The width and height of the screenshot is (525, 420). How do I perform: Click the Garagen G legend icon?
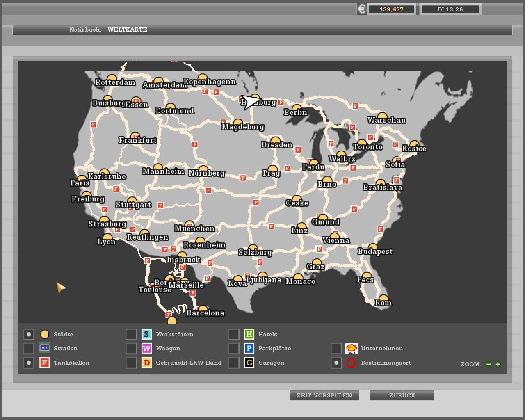249,363
